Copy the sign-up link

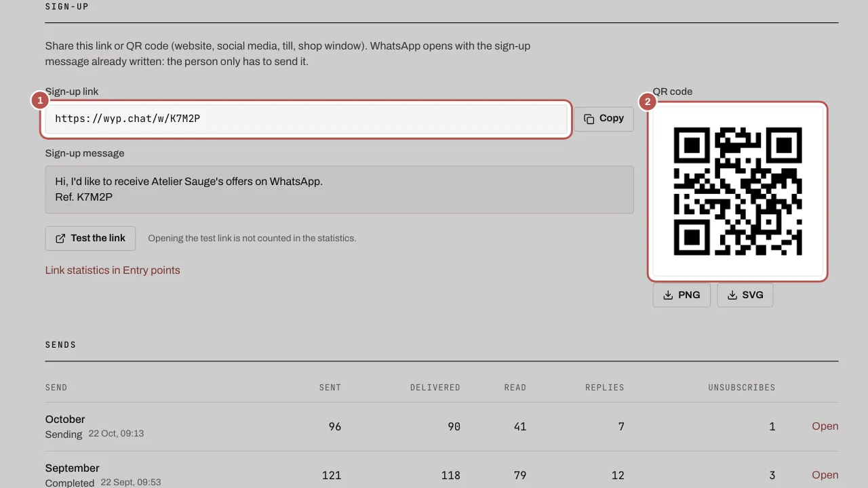pyautogui.click(x=604, y=119)
